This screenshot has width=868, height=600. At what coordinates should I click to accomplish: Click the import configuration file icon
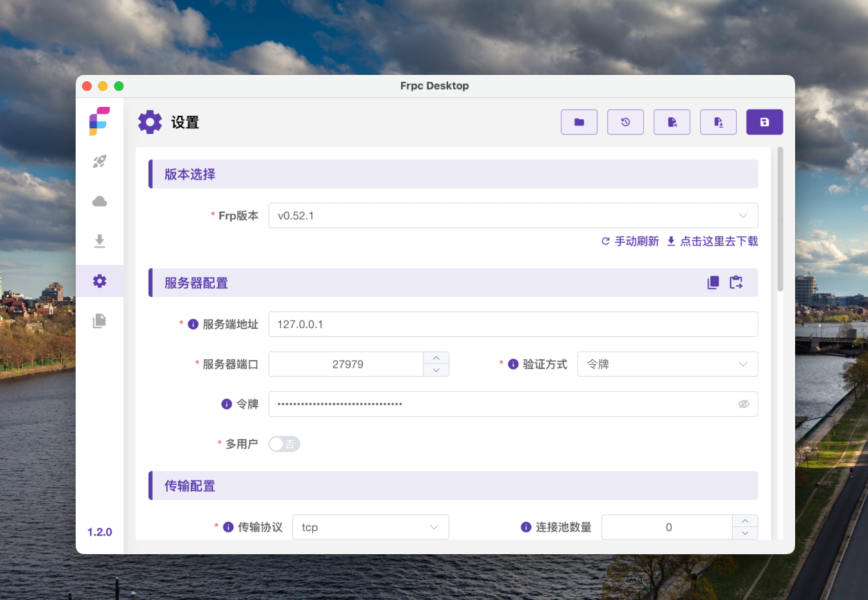click(x=672, y=122)
